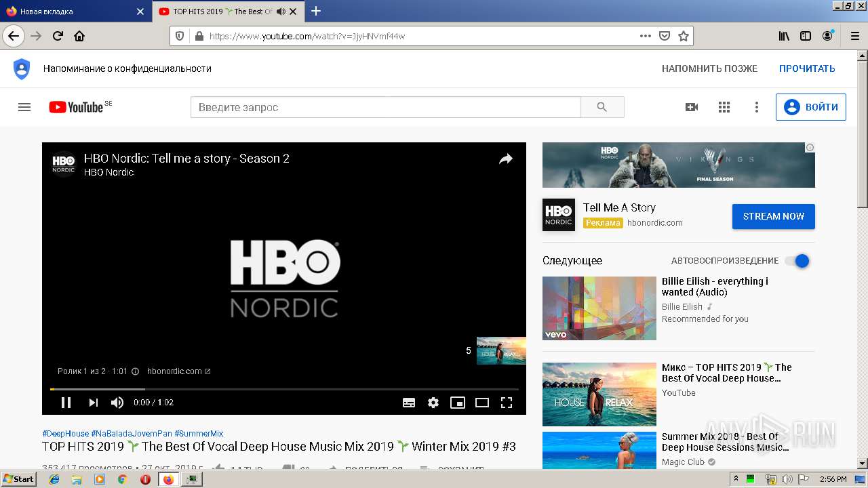Skip to the next video
This screenshot has height=488, width=868.
pos(93,403)
